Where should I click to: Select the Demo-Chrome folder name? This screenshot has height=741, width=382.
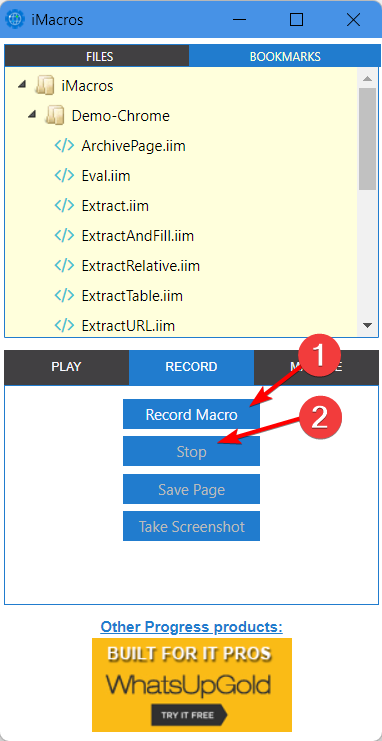point(121,116)
